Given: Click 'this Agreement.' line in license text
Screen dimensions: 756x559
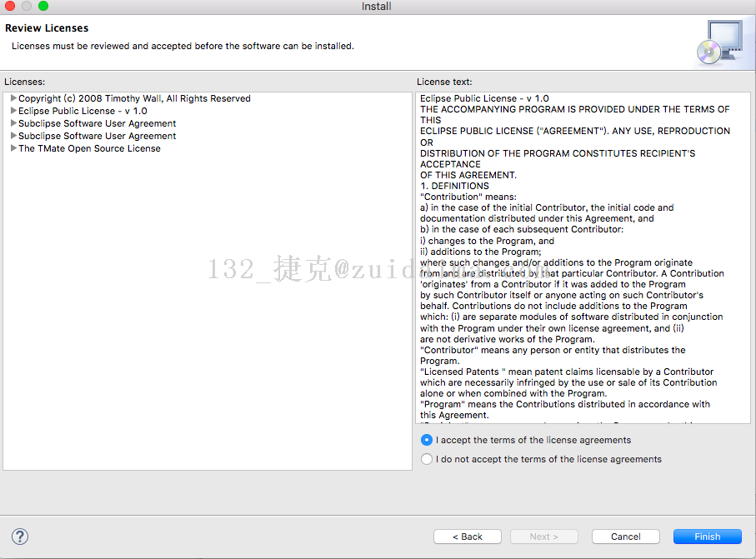Looking at the screenshot, I should 454,415.
